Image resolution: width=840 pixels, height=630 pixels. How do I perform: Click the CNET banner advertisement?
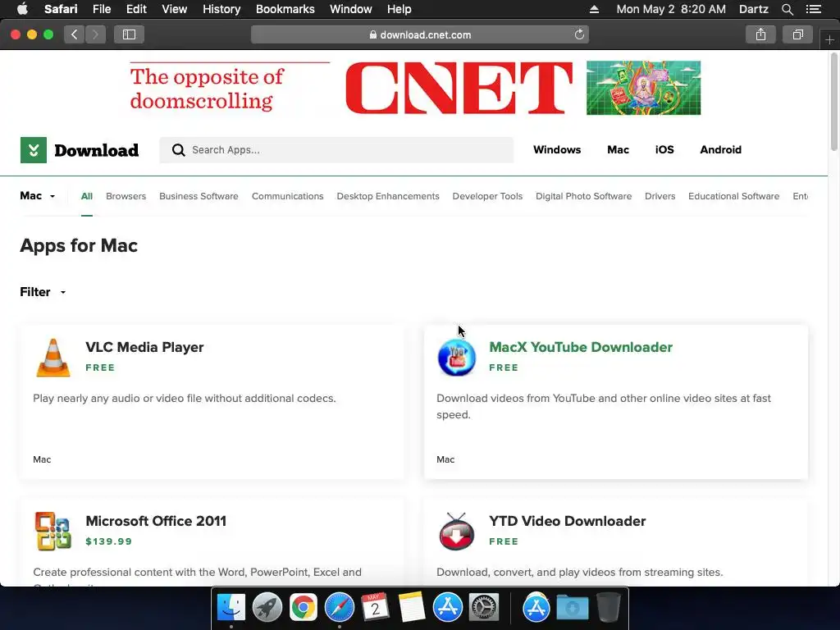[x=415, y=88]
